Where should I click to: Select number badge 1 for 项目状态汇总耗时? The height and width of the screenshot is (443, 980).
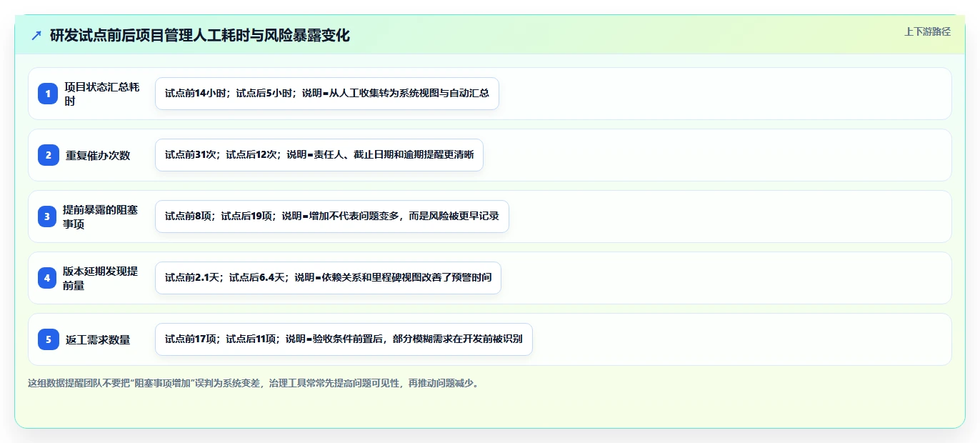point(48,94)
